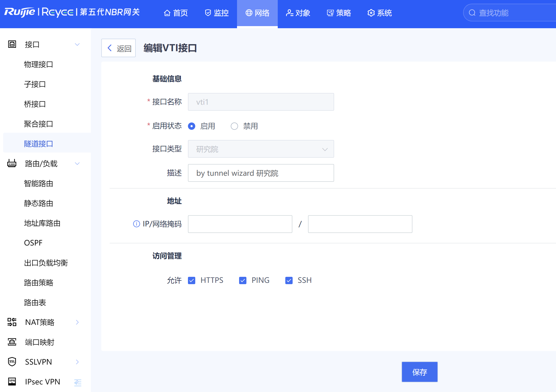556x392 pixels.
Task: Click the NAT策略 icon in sidebar
Action: coord(12,322)
